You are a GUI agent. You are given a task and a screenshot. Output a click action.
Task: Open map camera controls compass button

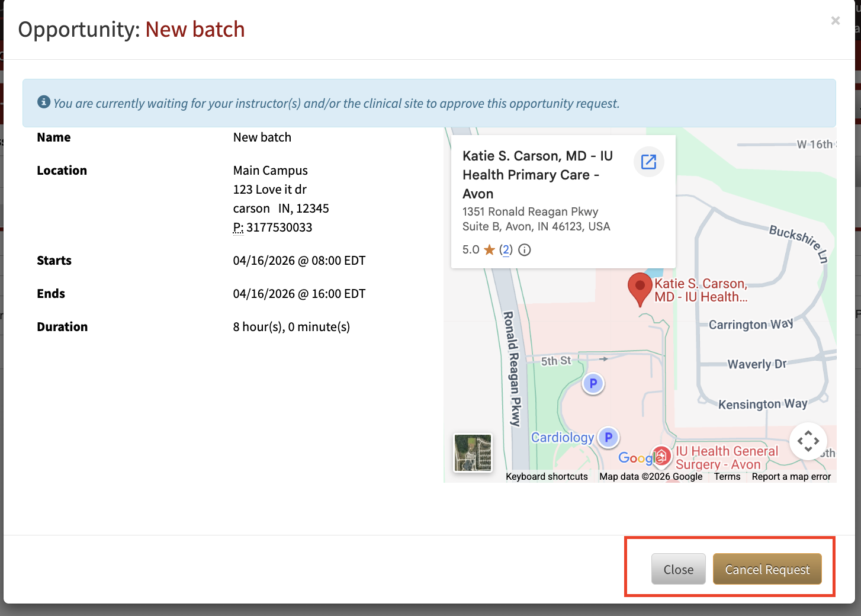pos(808,441)
